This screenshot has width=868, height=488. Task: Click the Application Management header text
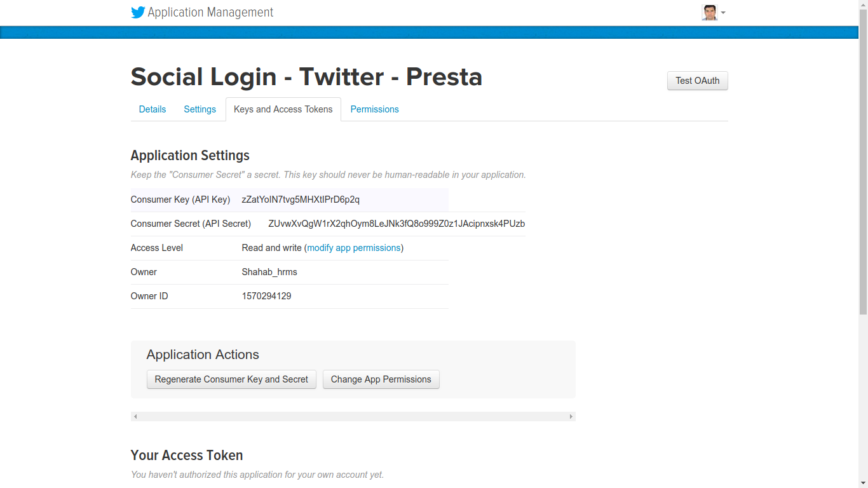click(210, 13)
